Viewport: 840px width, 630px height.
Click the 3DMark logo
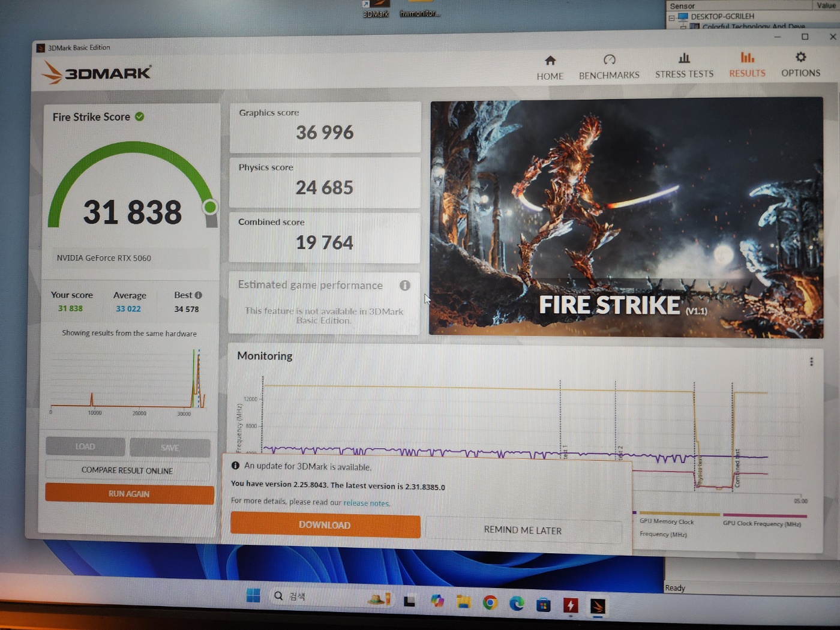[x=97, y=73]
